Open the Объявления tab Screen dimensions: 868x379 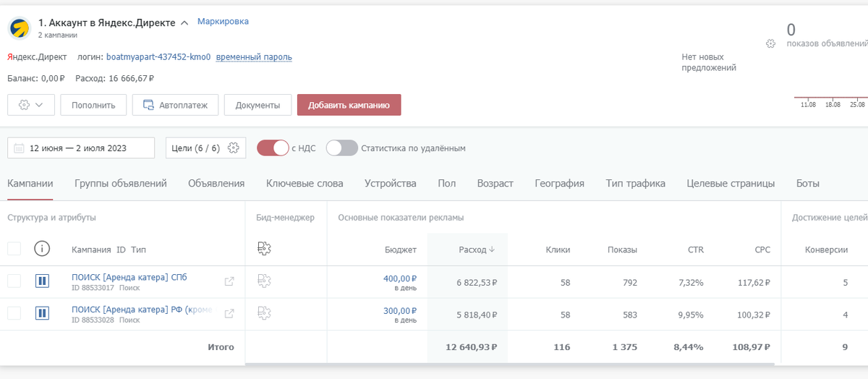click(216, 184)
